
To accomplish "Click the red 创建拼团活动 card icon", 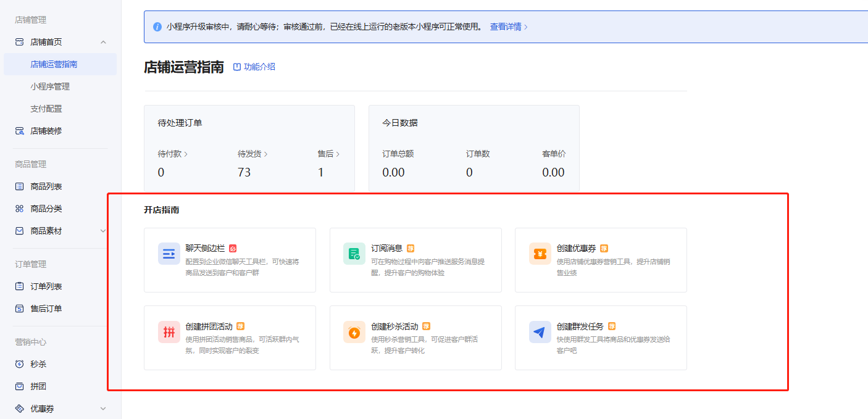I will (x=169, y=332).
